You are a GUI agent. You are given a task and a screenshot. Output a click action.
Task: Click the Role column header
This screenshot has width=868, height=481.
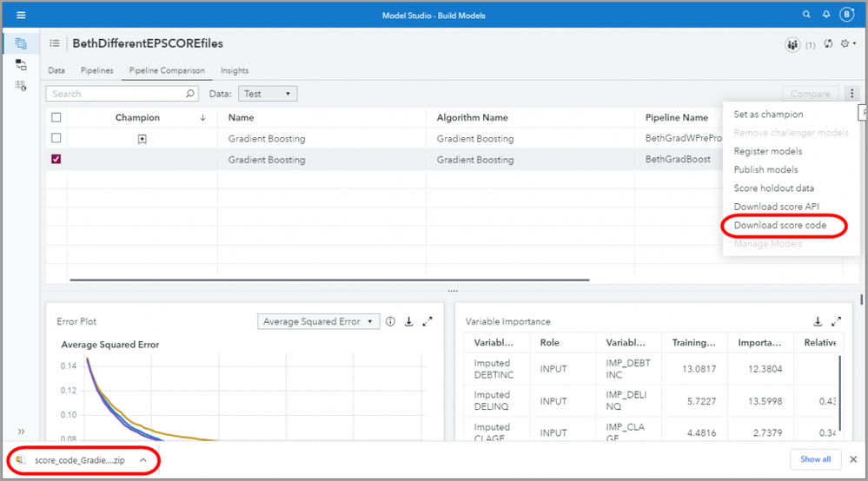[550, 342]
